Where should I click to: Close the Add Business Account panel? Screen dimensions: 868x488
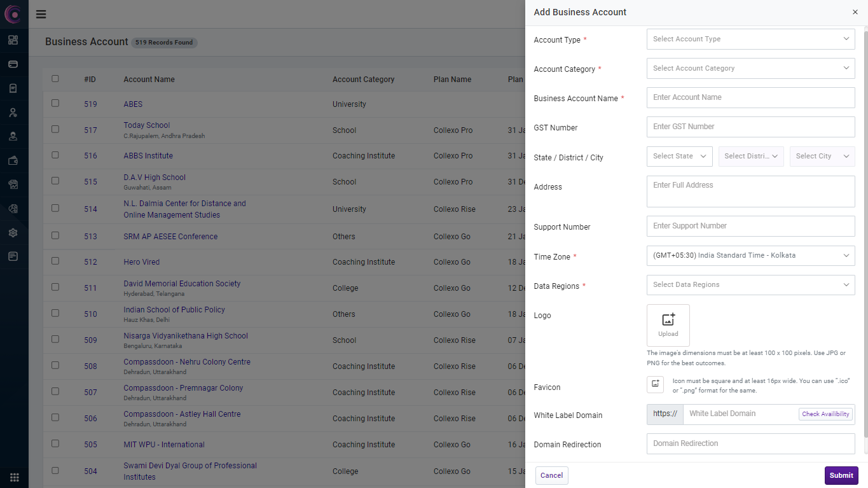tap(855, 12)
